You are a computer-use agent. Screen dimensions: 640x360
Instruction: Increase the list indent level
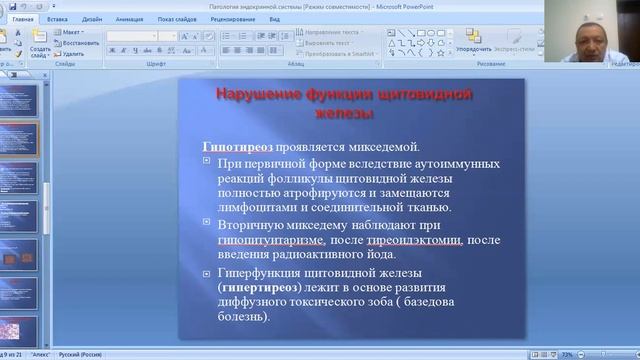click(272, 36)
